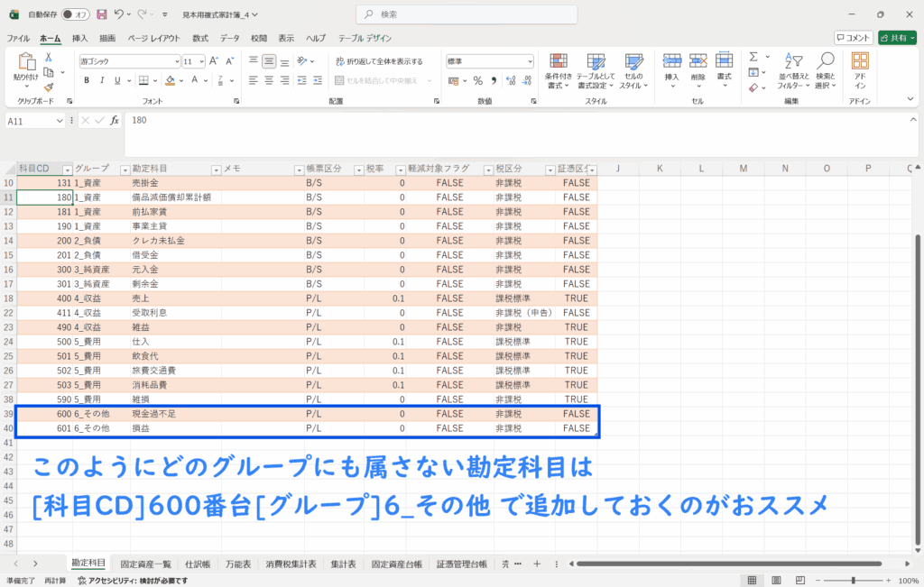Switch to the 仕訳帳 sheet tab
This screenshot has width=924, height=587.
coord(197,564)
